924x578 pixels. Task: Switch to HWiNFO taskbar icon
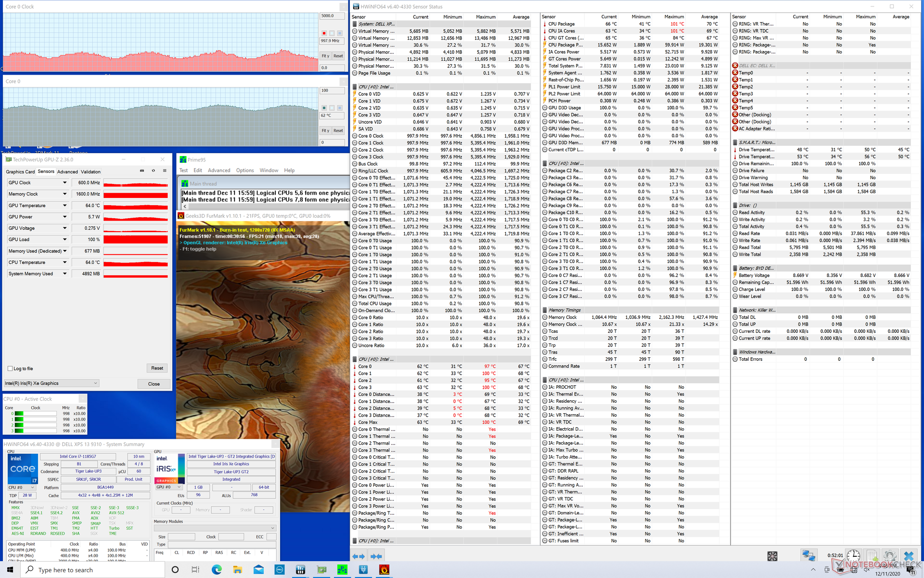tap(300, 570)
